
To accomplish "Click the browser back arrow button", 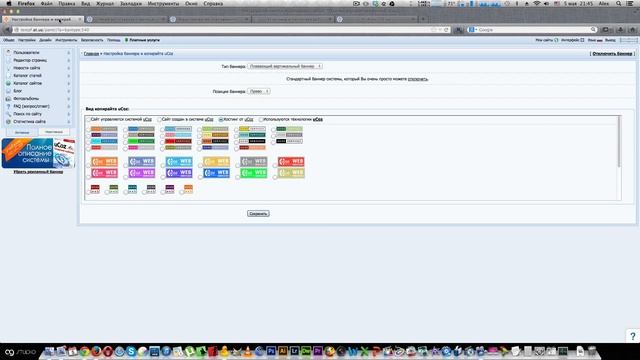I will click(x=7, y=30).
